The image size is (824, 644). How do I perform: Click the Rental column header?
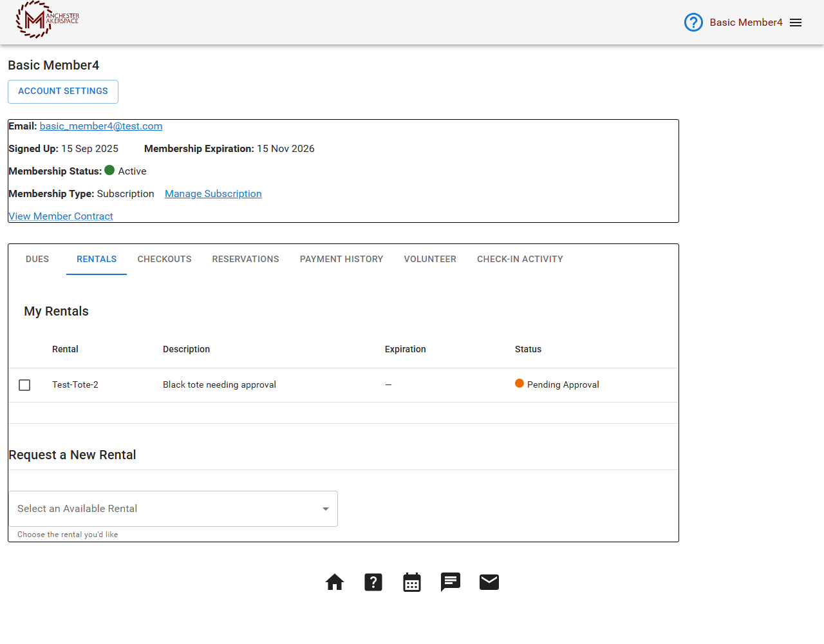point(65,350)
